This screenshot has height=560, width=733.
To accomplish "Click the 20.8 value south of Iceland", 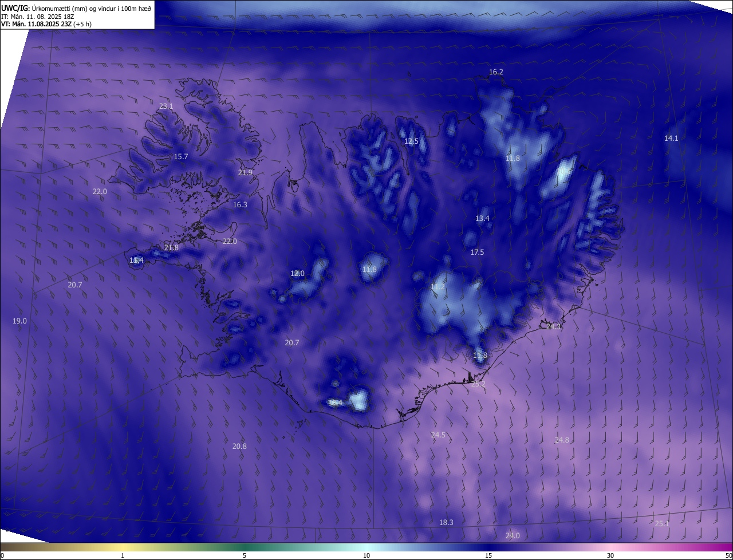I will point(239,447).
